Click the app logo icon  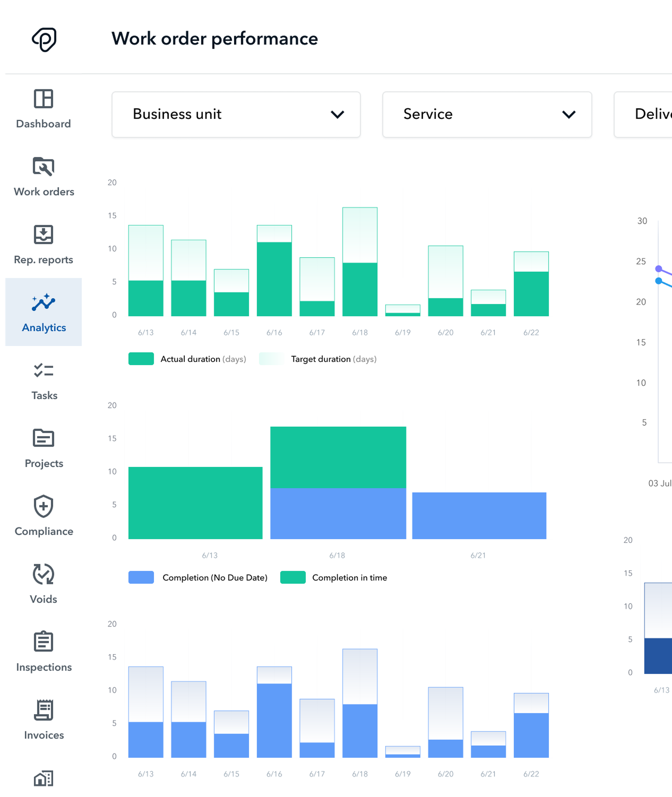click(44, 40)
